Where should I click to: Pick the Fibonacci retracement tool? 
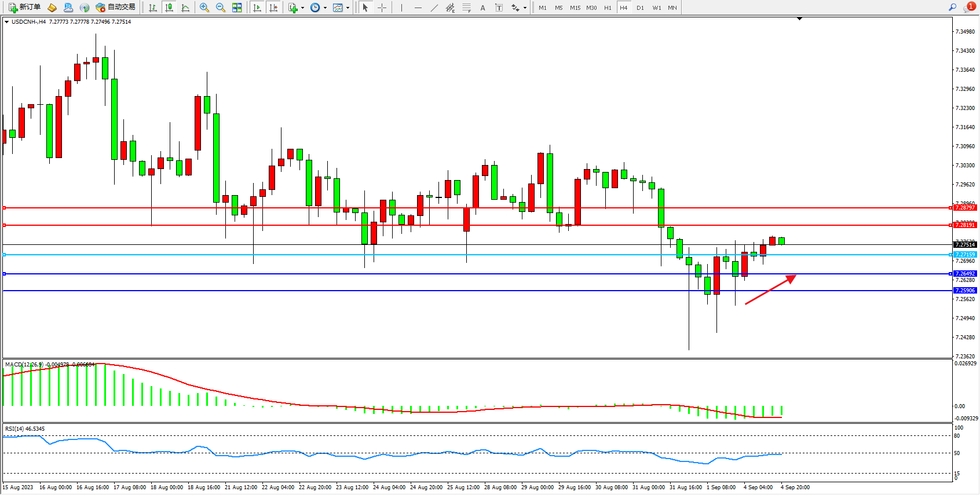pos(467,8)
